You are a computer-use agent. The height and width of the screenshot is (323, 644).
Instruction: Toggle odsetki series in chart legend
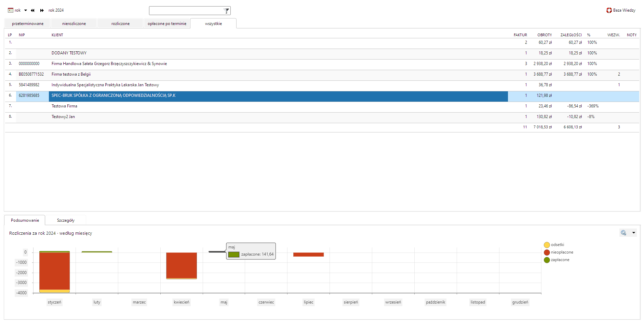[x=547, y=245]
